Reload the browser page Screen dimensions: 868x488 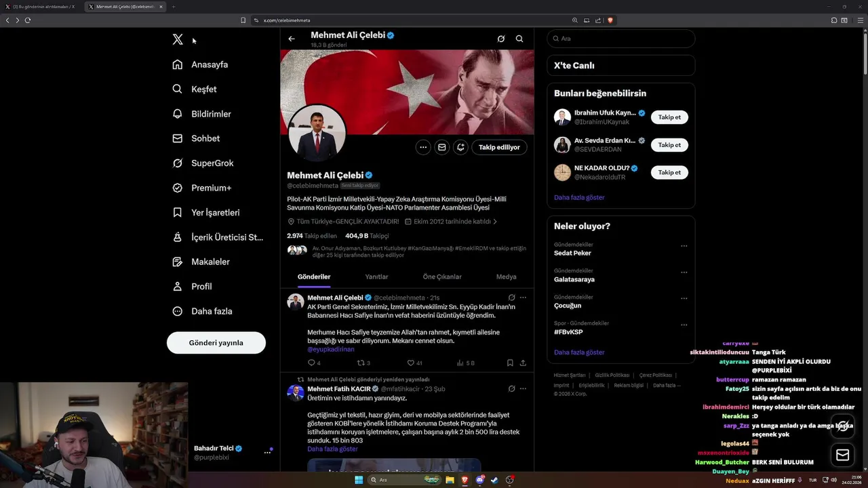pyautogui.click(x=28, y=20)
